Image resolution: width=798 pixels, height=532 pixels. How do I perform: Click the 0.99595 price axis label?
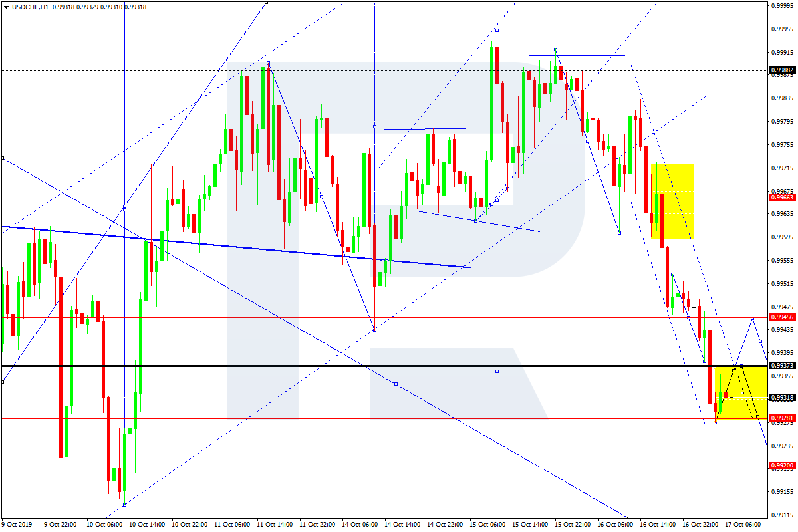click(x=782, y=237)
